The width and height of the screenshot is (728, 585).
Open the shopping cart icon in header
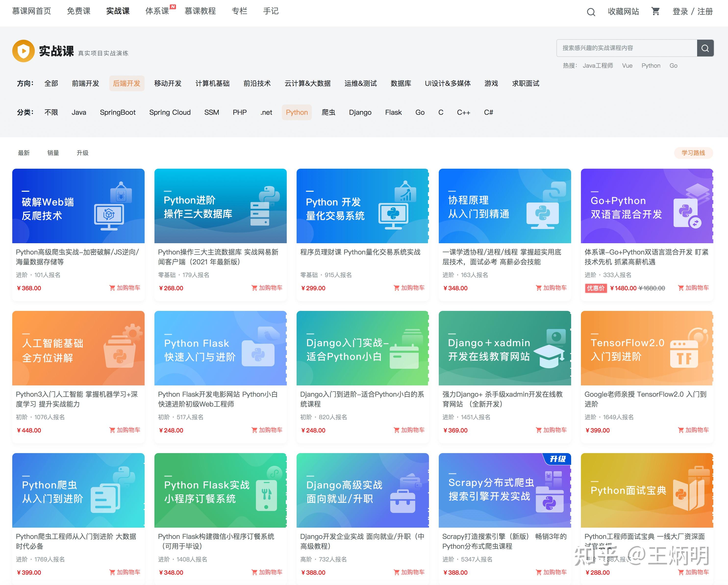[x=655, y=12]
